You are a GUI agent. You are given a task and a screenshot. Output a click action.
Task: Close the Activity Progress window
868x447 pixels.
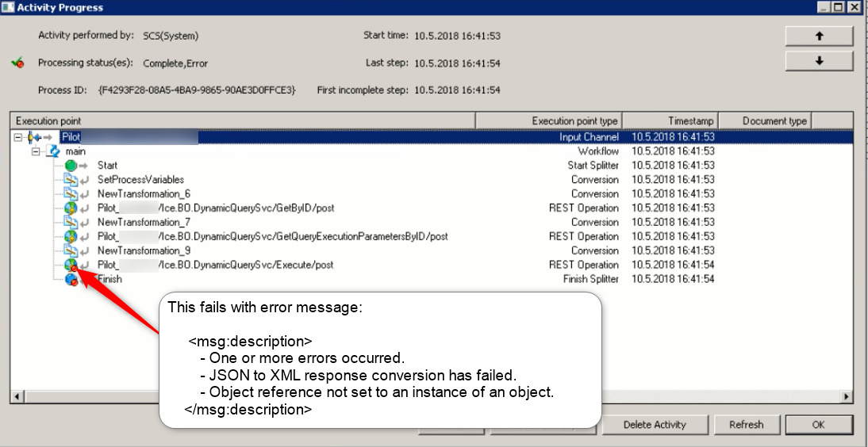[x=856, y=7]
